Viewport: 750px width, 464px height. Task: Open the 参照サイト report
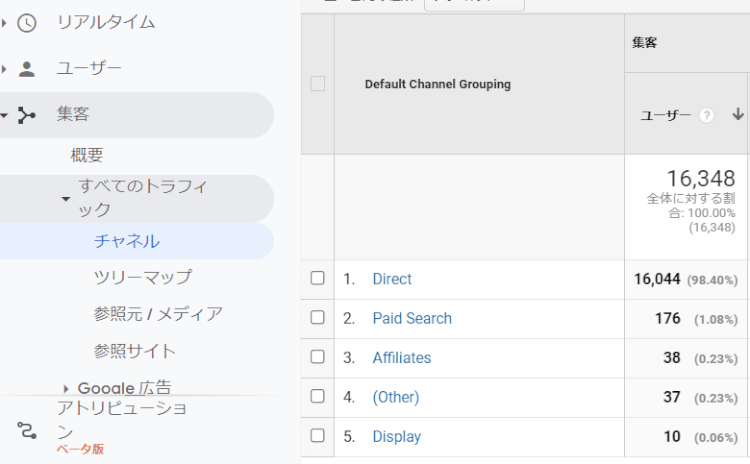(x=135, y=352)
